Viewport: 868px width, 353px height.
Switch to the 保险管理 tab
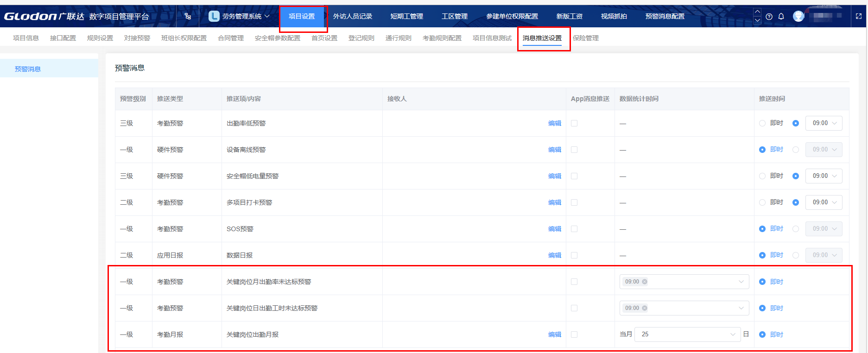pyautogui.click(x=586, y=38)
